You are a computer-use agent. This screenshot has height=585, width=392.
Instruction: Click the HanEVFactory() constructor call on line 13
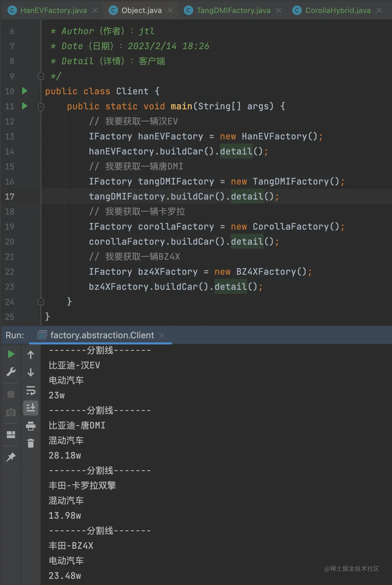point(280,136)
